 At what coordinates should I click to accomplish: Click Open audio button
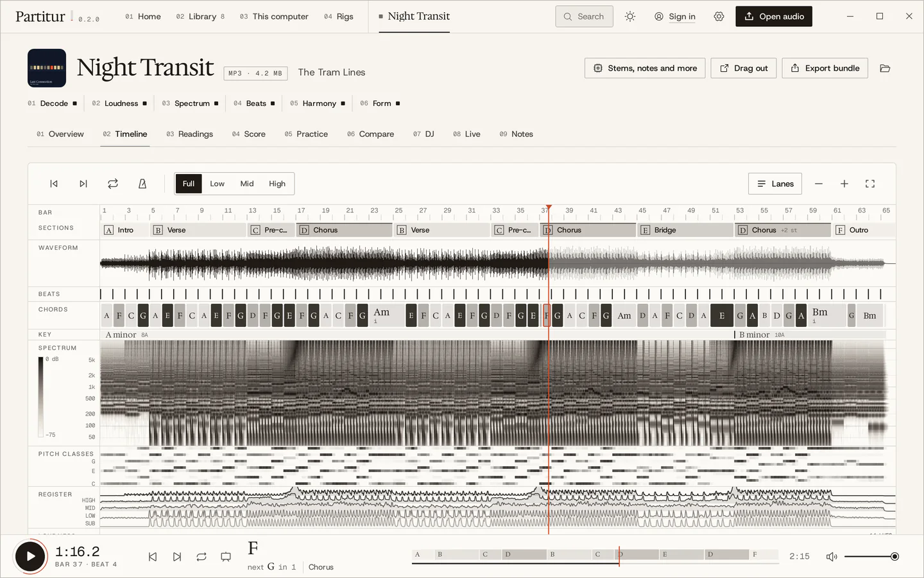pos(774,17)
